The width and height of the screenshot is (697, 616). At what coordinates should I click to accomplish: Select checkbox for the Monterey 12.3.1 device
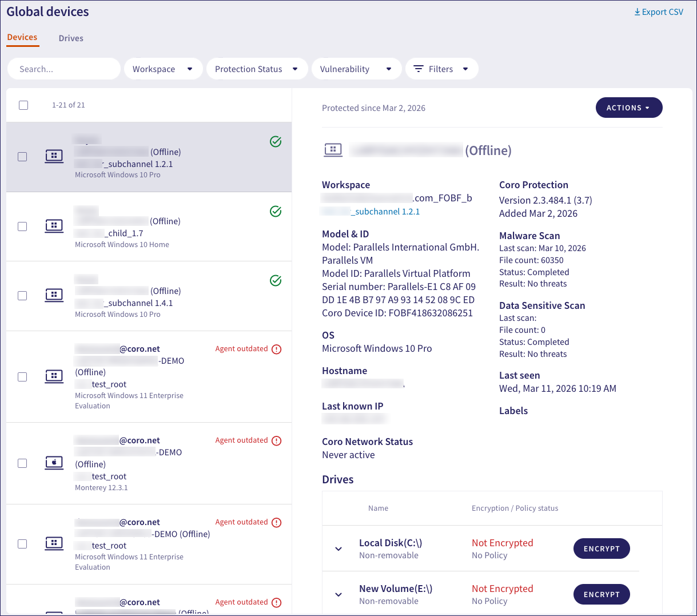click(x=22, y=463)
